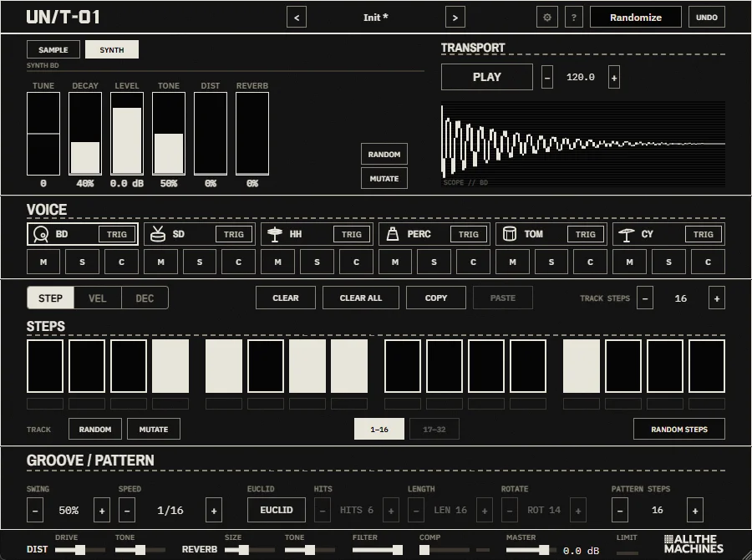Select the VEL edit mode tab
Screen dimensions: 752x560
coord(98,298)
